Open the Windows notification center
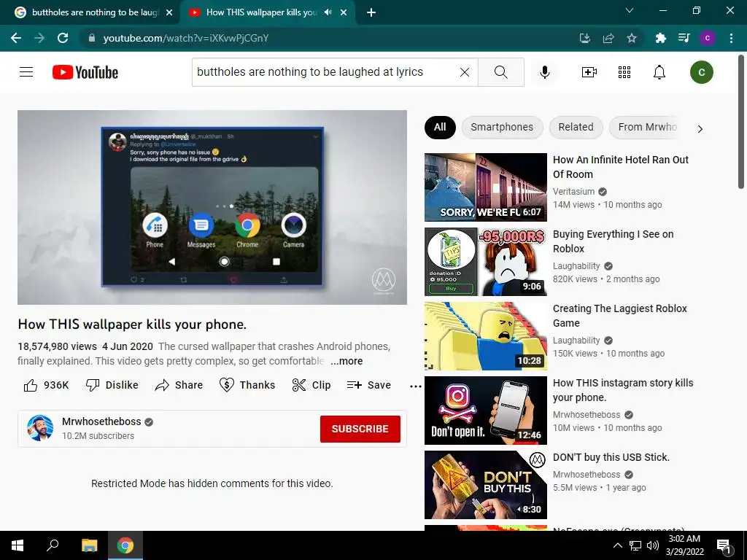747x560 pixels. [724, 546]
